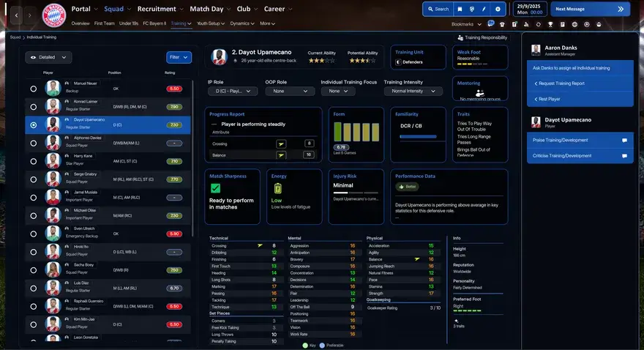Open the Match Day menu

point(210,9)
